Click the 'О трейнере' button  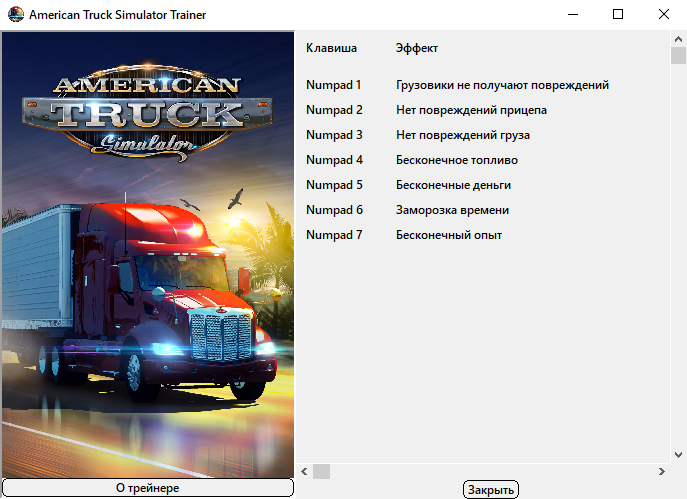pyautogui.click(x=148, y=488)
